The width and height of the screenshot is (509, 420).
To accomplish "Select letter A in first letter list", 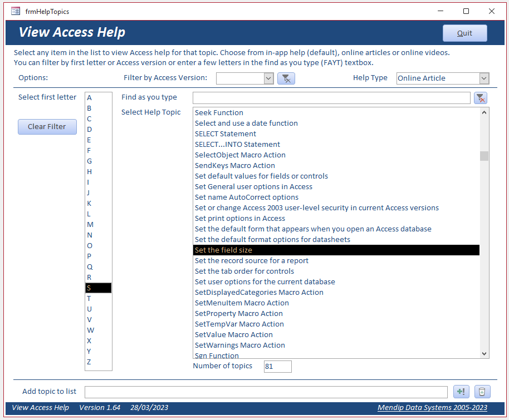I will click(x=99, y=97).
